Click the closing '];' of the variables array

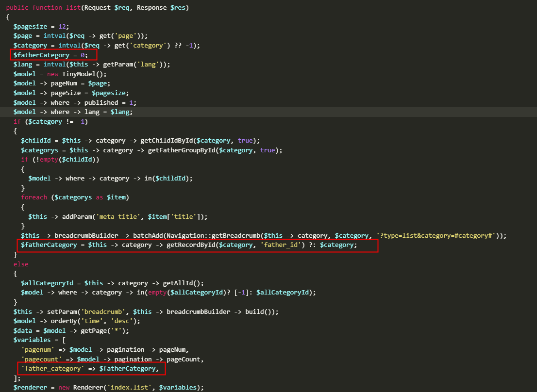point(17,378)
